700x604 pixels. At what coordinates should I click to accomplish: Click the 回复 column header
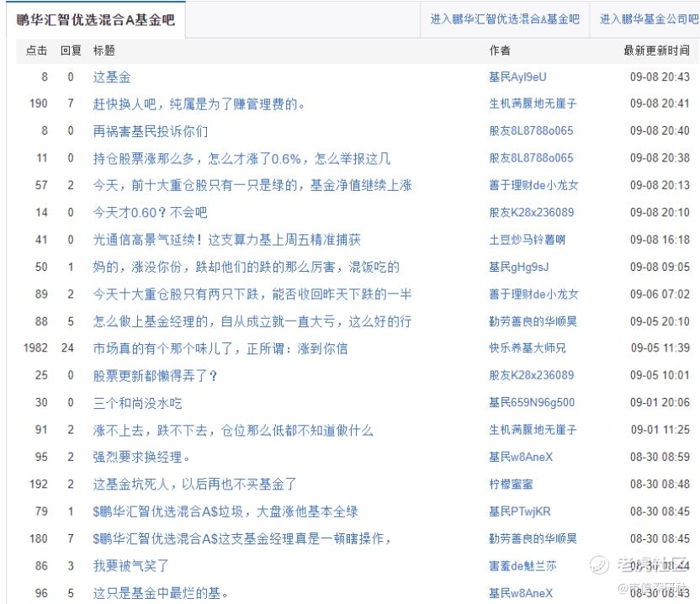tap(71, 50)
